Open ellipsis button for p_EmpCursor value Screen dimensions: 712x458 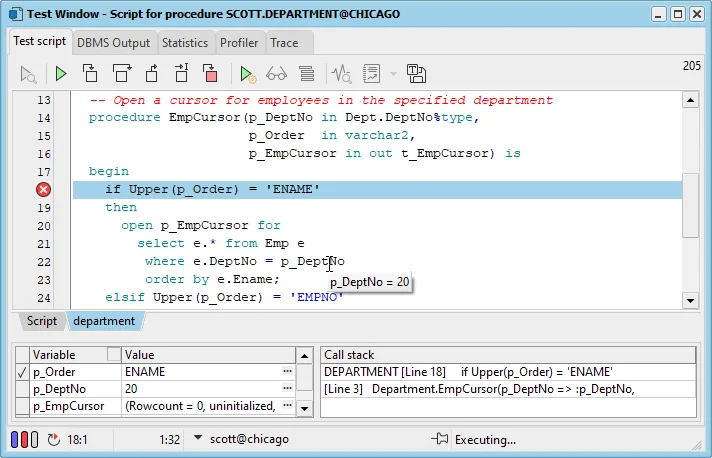[287, 405]
